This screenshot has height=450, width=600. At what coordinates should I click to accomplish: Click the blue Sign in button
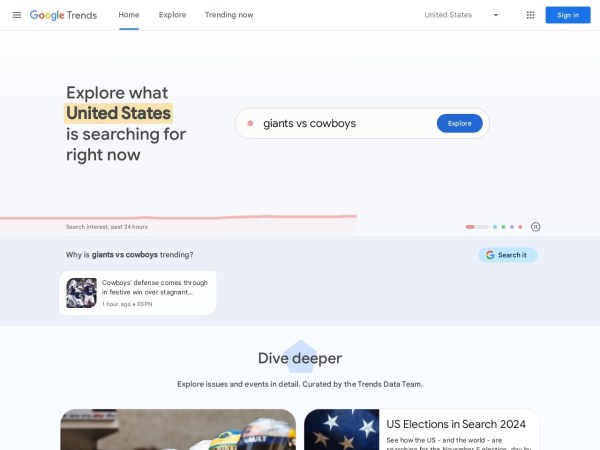[x=568, y=15]
